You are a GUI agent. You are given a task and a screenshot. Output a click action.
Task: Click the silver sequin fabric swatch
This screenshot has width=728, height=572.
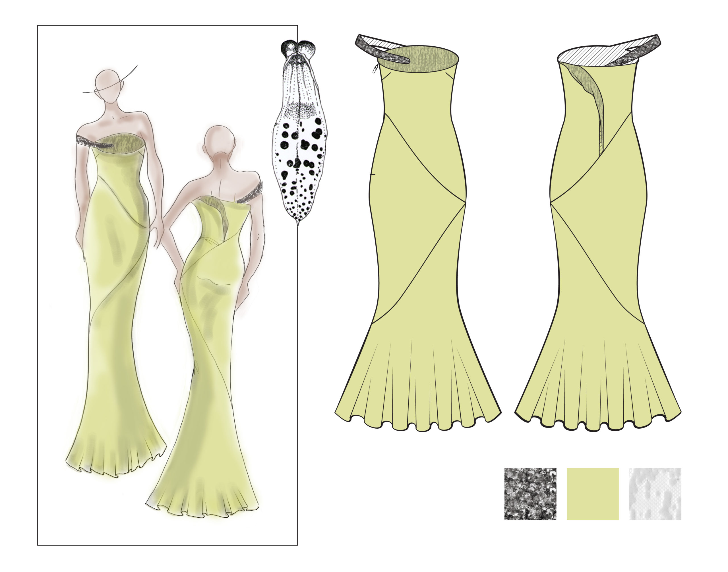[x=530, y=493]
